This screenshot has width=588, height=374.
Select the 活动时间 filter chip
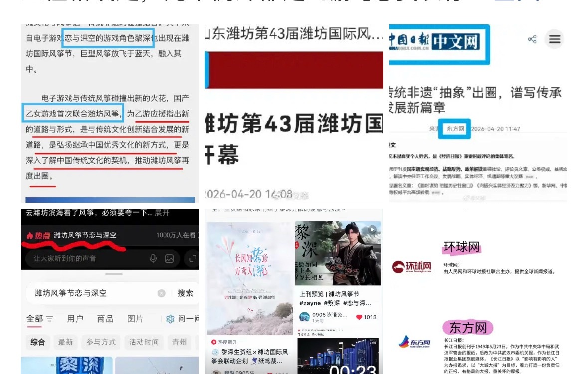(144, 342)
